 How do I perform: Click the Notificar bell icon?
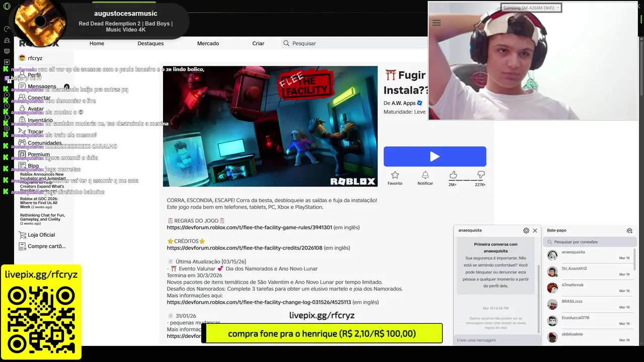pos(425,175)
